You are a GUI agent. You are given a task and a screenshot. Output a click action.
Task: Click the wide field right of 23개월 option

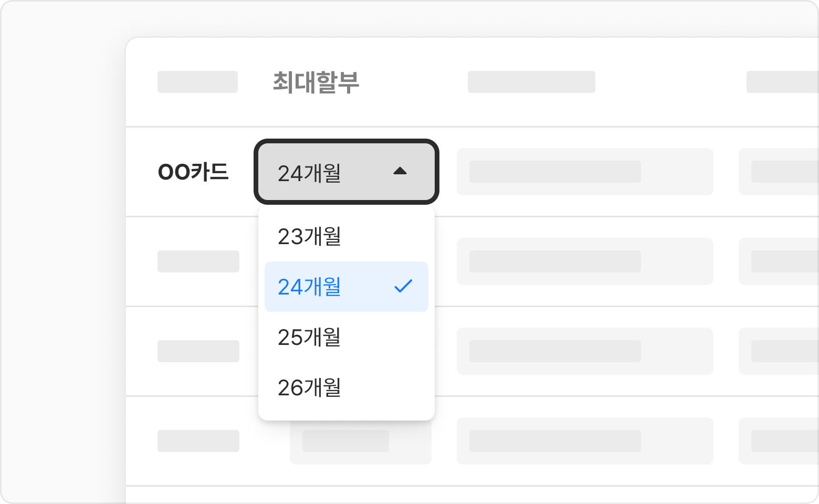pyautogui.click(x=585, y=261)
